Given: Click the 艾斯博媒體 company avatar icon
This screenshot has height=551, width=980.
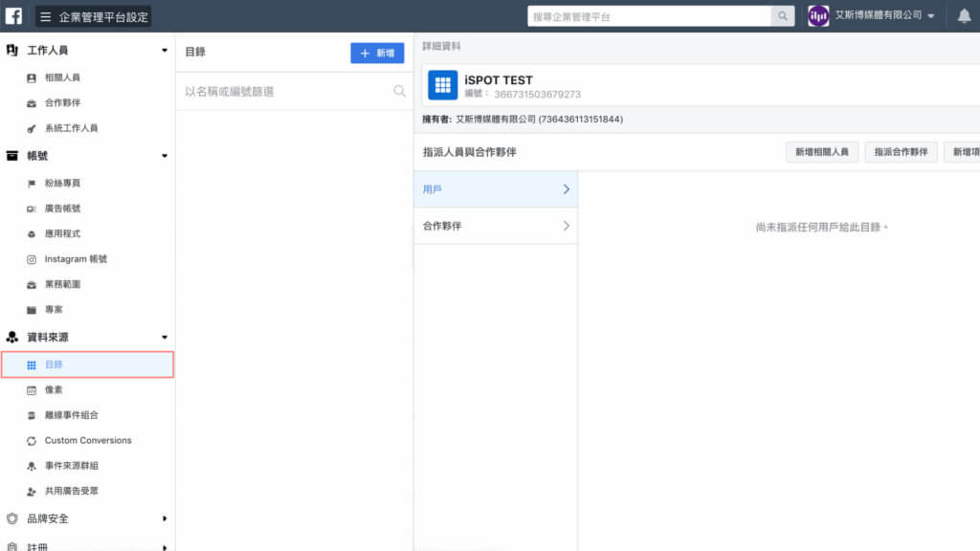Looking at the screenshot, I should coord(818,16).
